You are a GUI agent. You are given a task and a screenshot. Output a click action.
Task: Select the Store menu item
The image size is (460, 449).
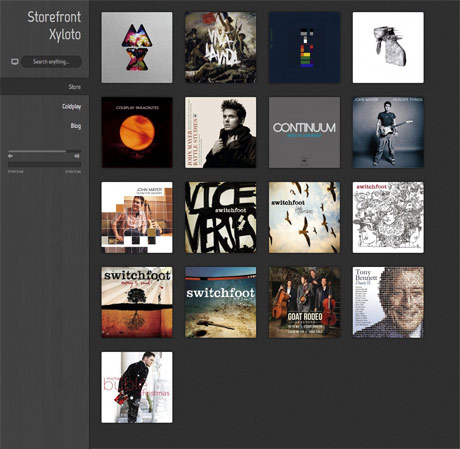pos(75,87)
